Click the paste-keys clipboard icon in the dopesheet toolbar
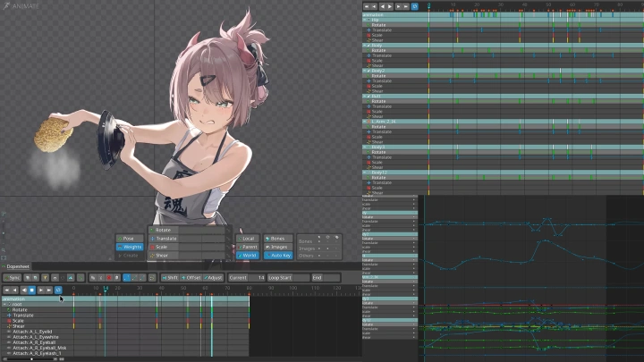The image size is (644, 362). click(x=116, y=278)
